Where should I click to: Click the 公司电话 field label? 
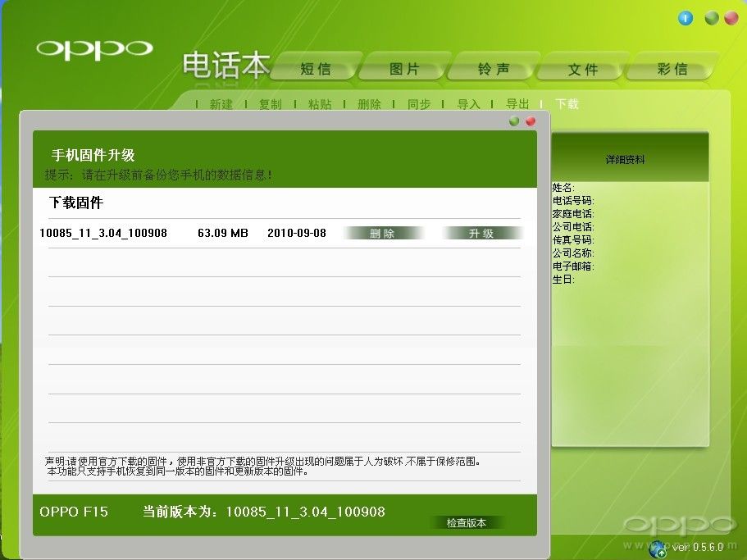pos(573,226)
